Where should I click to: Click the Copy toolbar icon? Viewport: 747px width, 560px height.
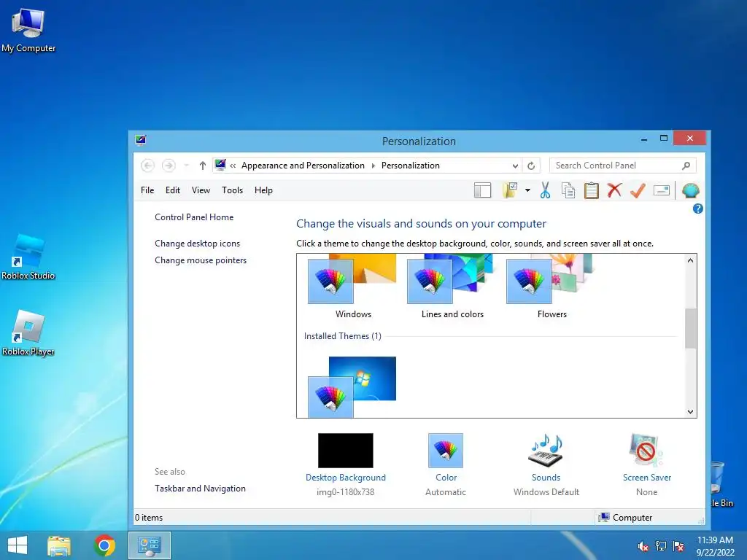[568, 190]
